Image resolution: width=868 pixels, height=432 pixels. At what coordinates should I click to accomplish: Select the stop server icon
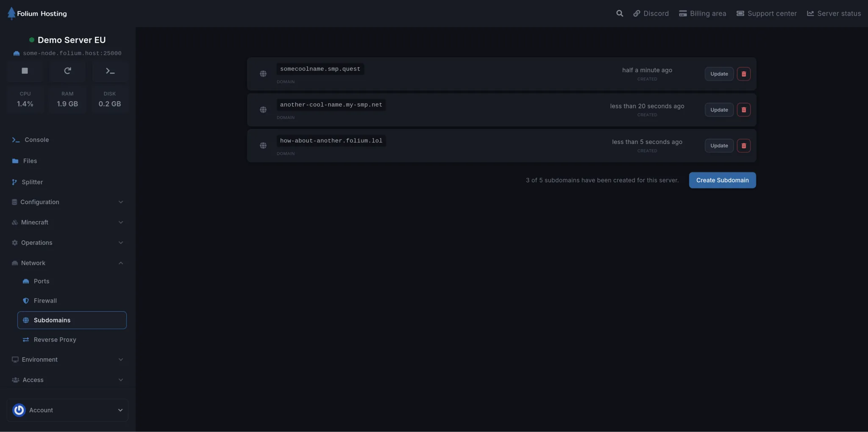pyautogui.click(x=25, y=71)
